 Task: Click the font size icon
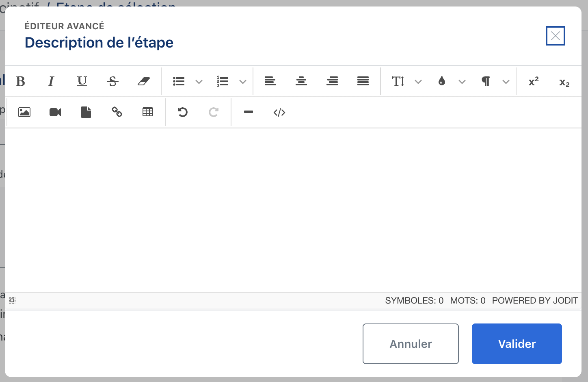coord(398,81)
